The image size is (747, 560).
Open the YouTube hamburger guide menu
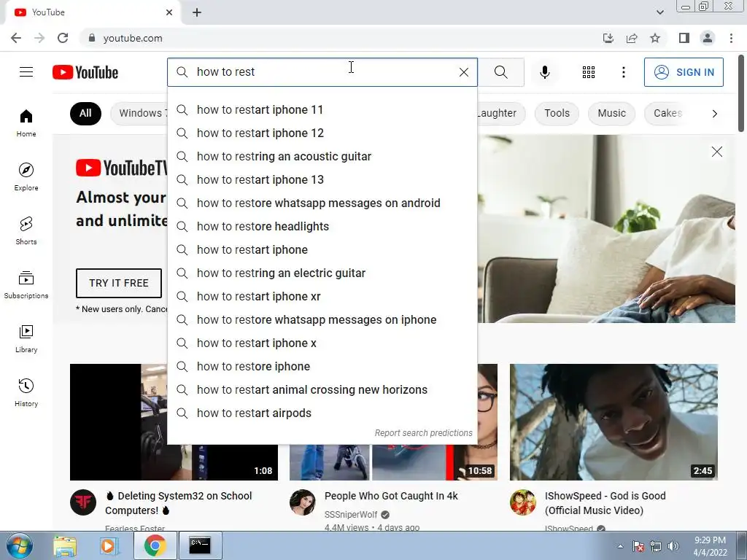[26, 72]
